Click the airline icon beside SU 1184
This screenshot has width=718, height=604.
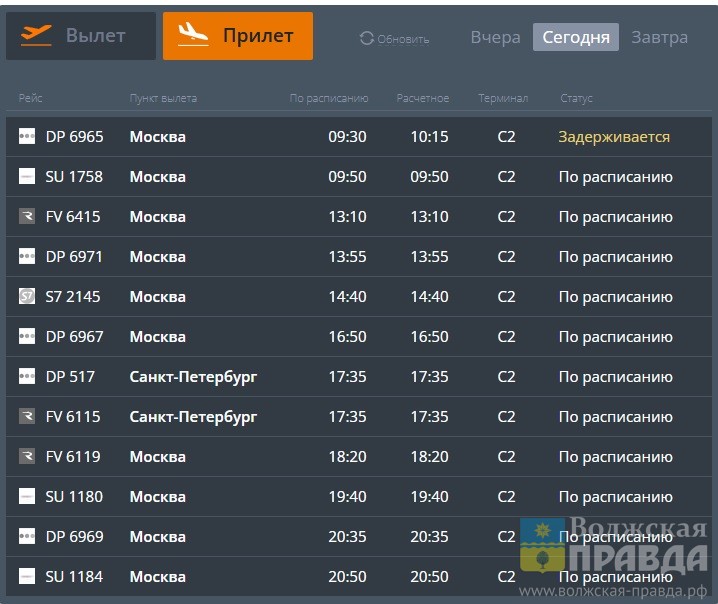click(x=27, y=577)
